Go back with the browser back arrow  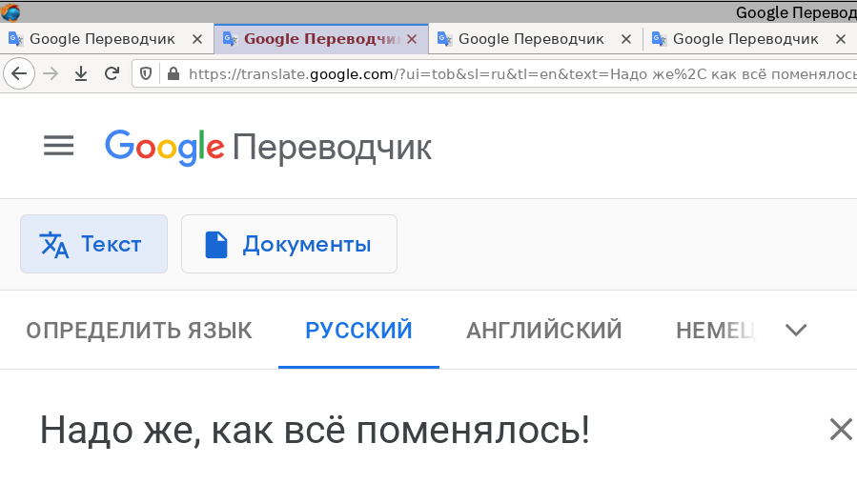(19, 73)
